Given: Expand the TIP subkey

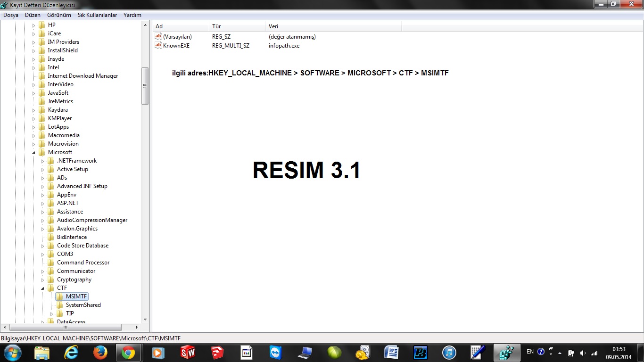Looking at the screenshot, I should tap(51, 313).
